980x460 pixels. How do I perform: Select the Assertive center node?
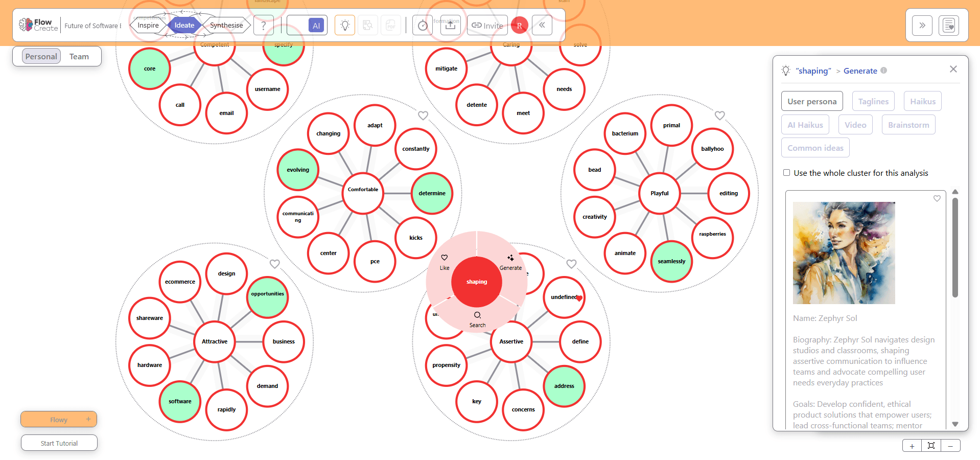pyautogui.click(x=511, y=341)
